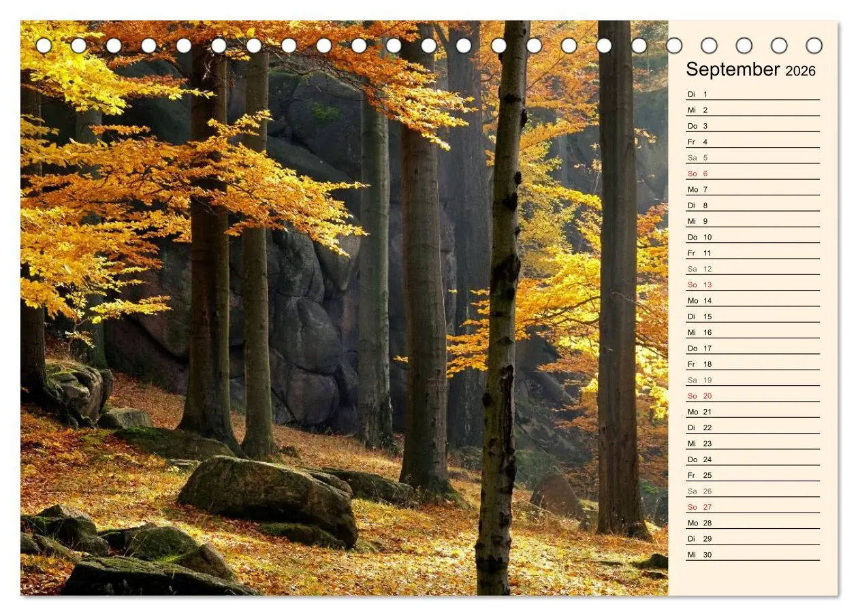This screenshot has height=616, width=858.
Task: Select the row Fr 25
Action: point(752,474)
